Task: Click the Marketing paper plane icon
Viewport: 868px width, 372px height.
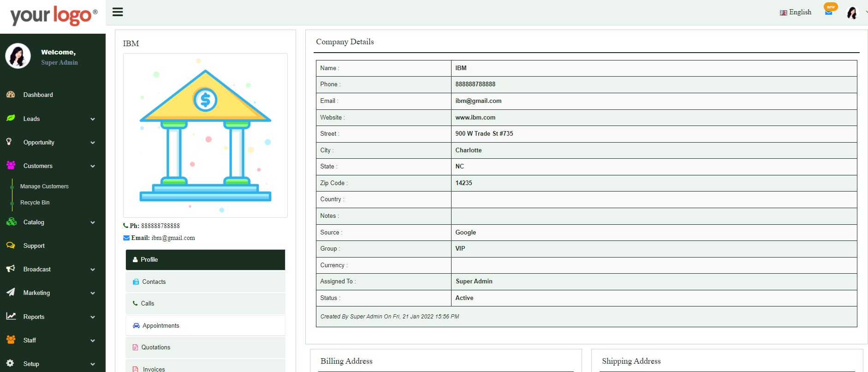Action: tap(11, 292)
